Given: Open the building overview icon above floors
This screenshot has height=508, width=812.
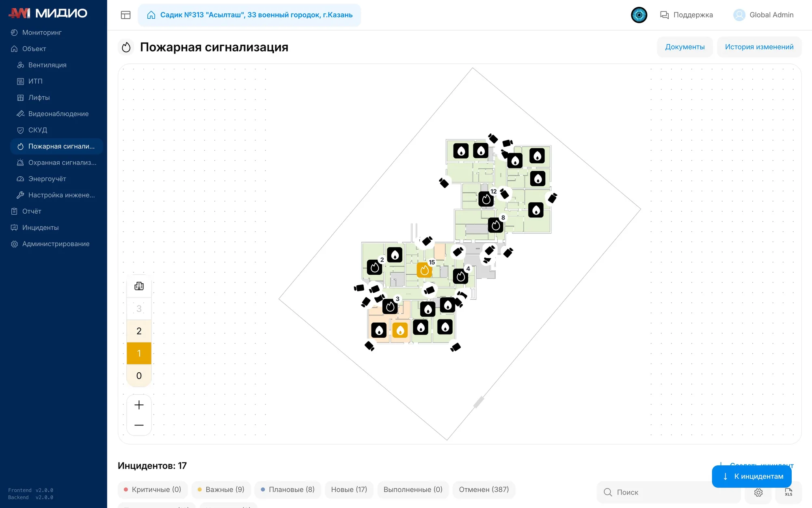Looking at the screenshot, I should [139, 286].
